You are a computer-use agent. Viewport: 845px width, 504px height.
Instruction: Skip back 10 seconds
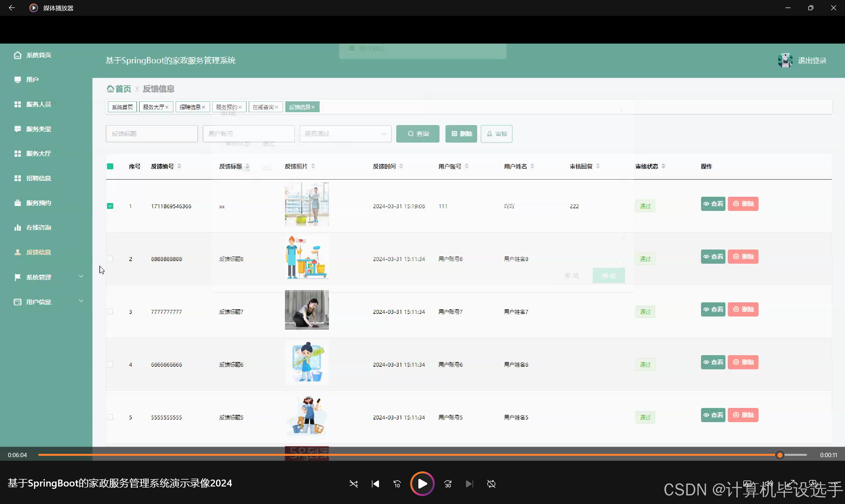pyautogui.click(x=397, y=484)
